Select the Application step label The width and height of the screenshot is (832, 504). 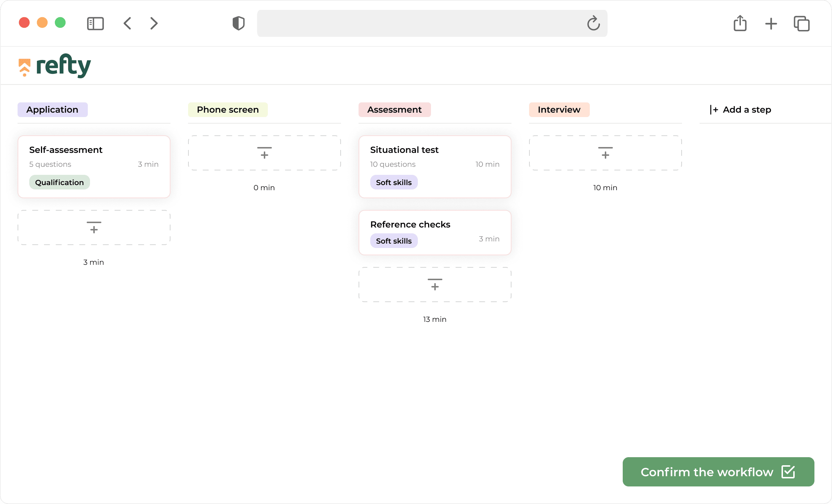tap(52, 110)
